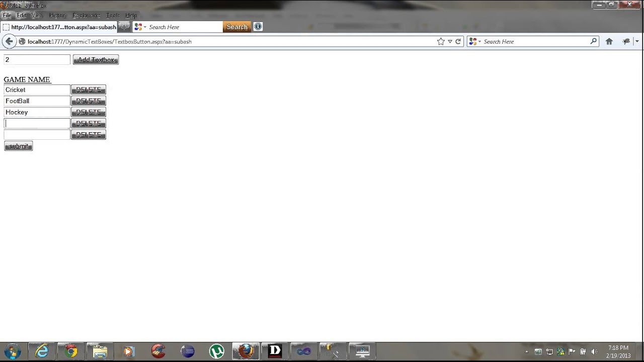Launch Internet Explorer from the taskbar
The image size is (644, 362).
[42, 351]
